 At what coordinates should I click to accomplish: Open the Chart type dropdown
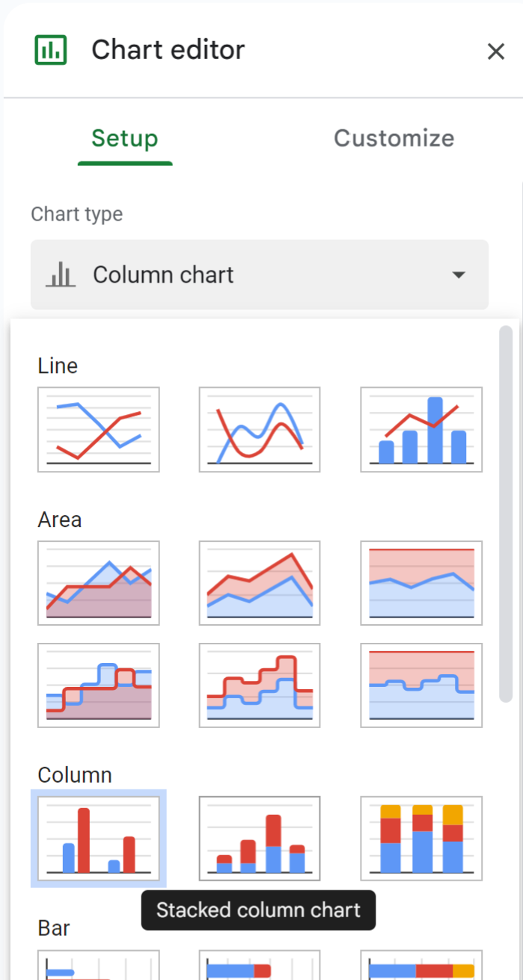coord(260,275)
